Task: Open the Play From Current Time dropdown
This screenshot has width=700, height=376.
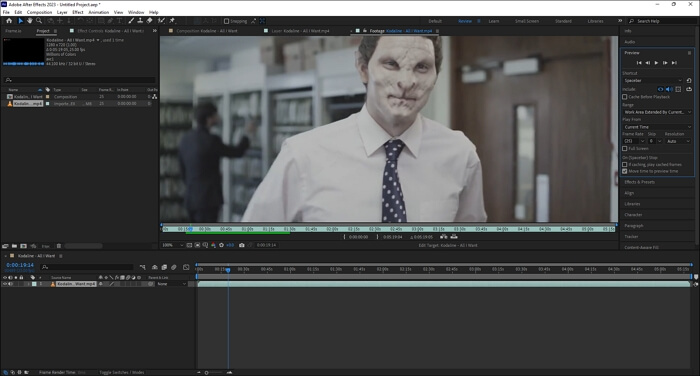Action: click(x=657, y=127)
